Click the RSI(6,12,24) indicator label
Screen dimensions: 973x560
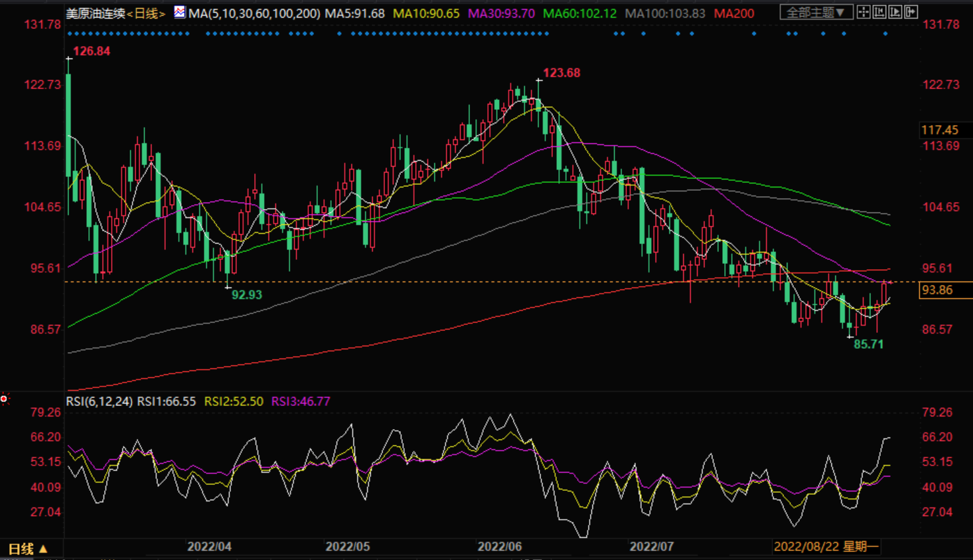[99, 401]
